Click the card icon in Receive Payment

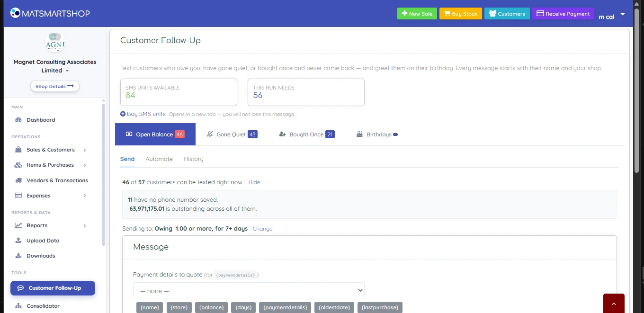click(x=540, y=14)
